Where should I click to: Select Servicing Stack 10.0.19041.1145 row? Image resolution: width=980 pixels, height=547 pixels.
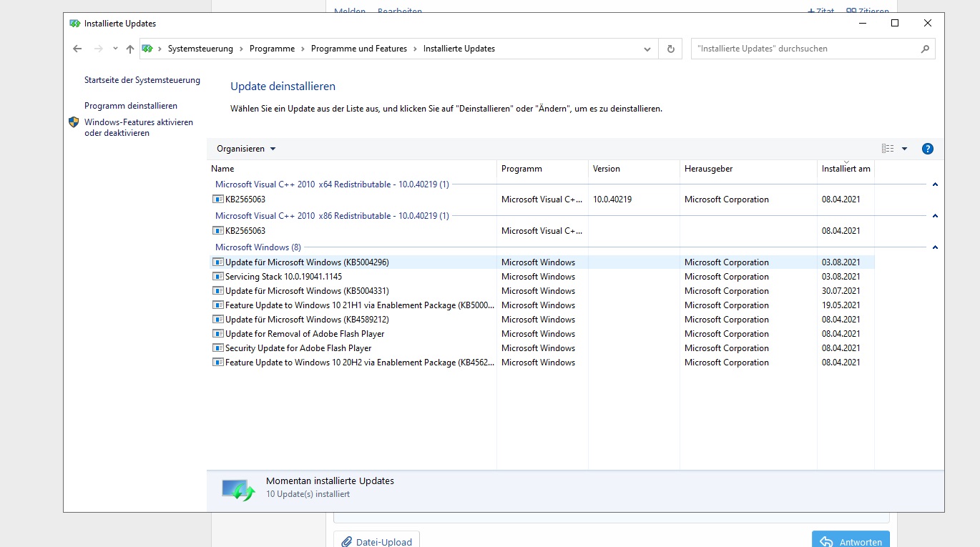542,277
